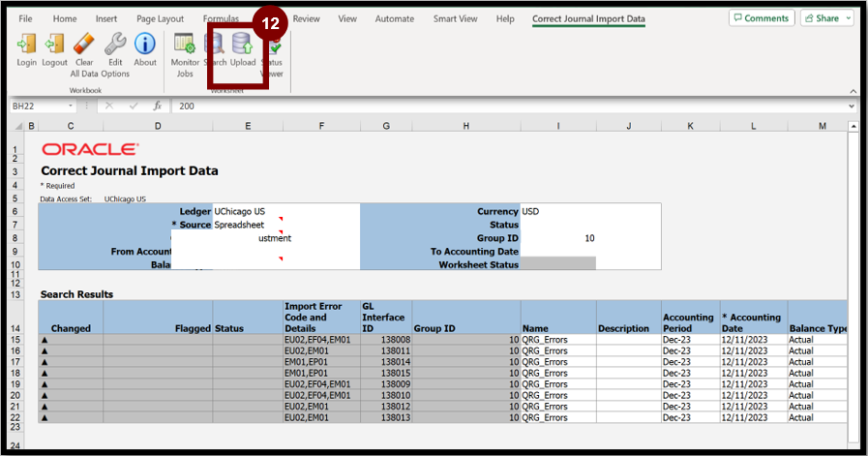Switch to the Review tab
Viewport: 868px width, 456px height.
click(306, 18)
